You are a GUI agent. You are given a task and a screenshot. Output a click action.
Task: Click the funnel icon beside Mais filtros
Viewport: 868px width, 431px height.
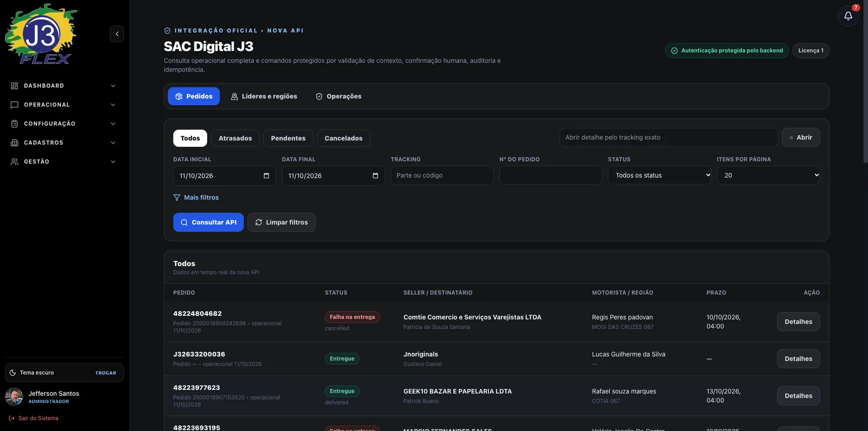pyautogui.click(x=177, y=197)
